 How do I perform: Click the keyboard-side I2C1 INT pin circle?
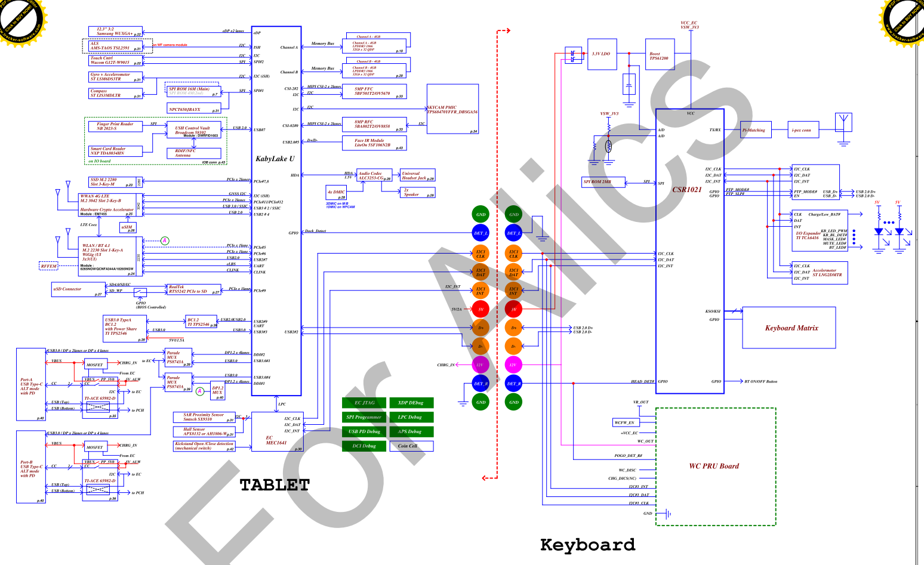coord(513,291)
